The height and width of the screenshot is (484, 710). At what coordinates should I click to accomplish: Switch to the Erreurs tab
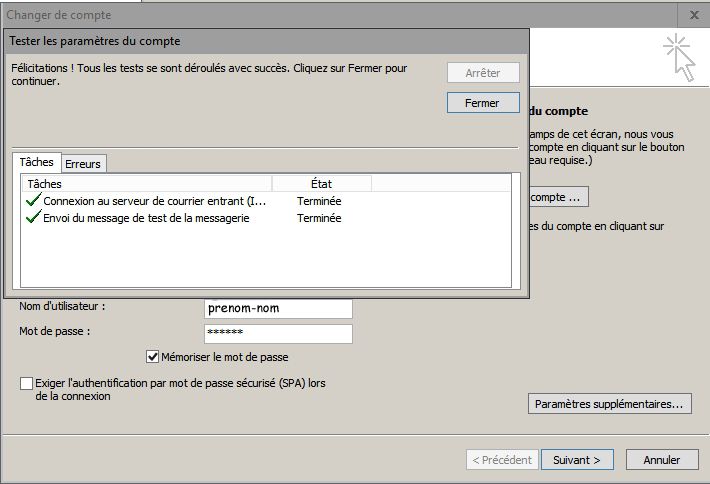point(83,164)
